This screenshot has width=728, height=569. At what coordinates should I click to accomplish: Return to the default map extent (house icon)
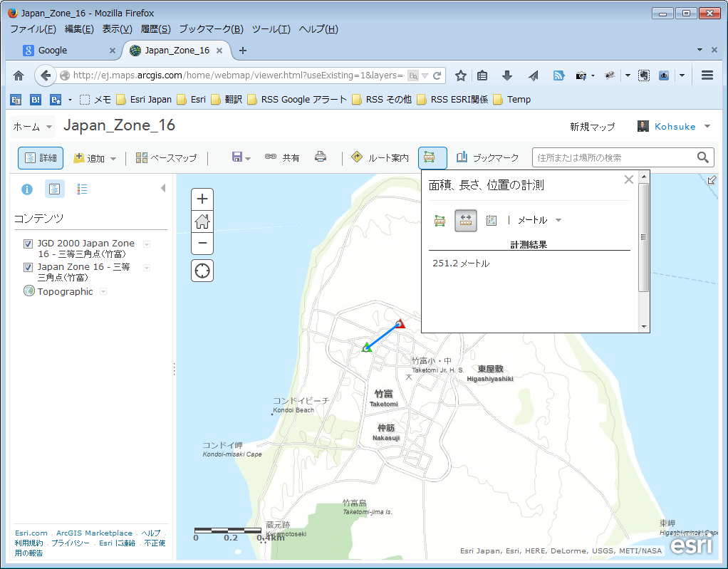tap(202, 221)
